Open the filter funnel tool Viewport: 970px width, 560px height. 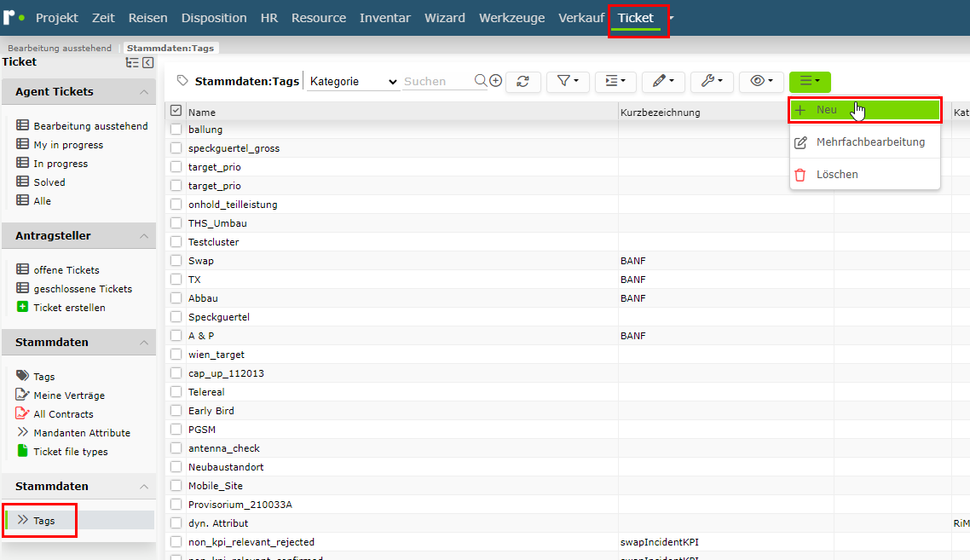[x=568, y=82]
